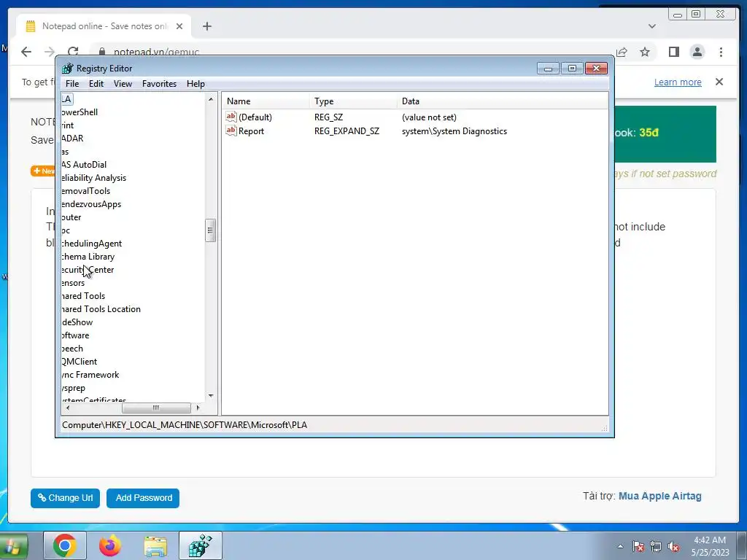Click the tree horizontal scrollbar thumb
The height and width of the screenshot is (560, 747).
(156, 408)
